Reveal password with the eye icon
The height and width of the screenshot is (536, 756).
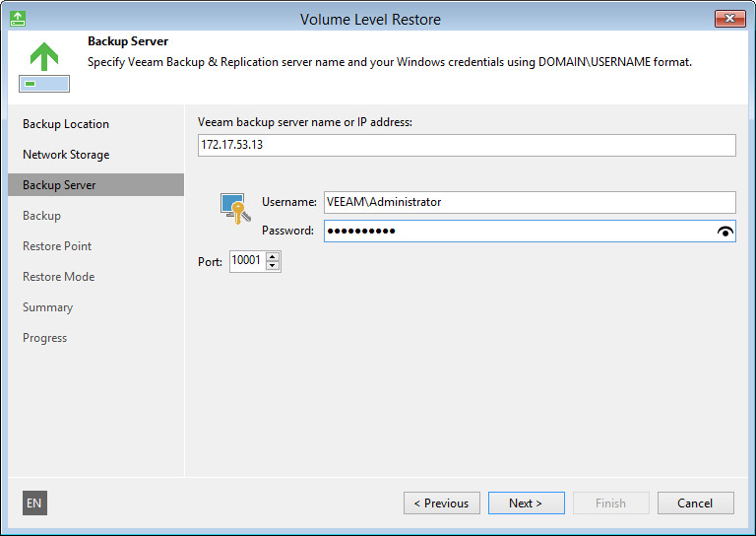point(725,232)
